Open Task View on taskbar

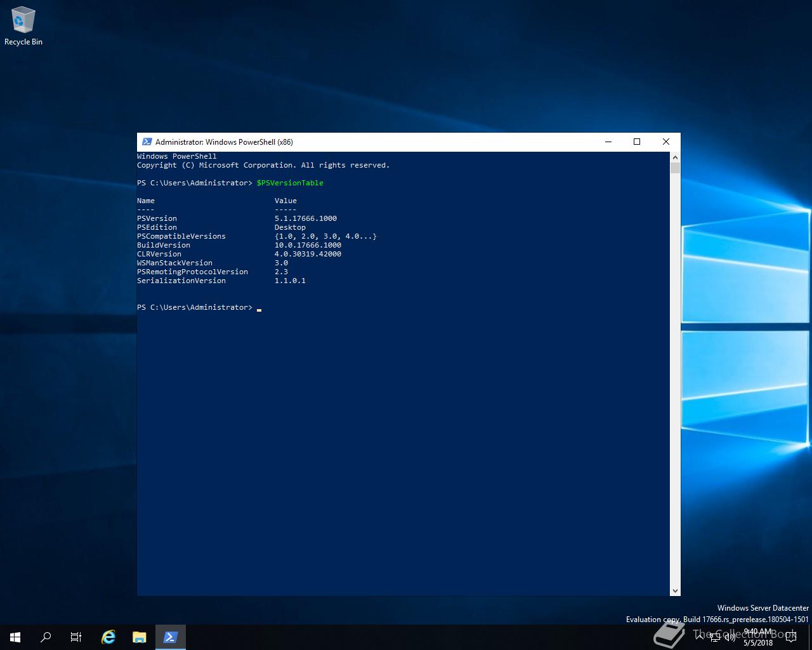click(76, 637)
